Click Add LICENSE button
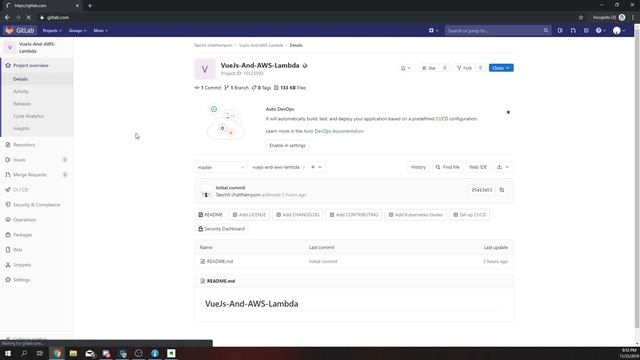This screenshot has width=640, height=360. pos(249,215)
